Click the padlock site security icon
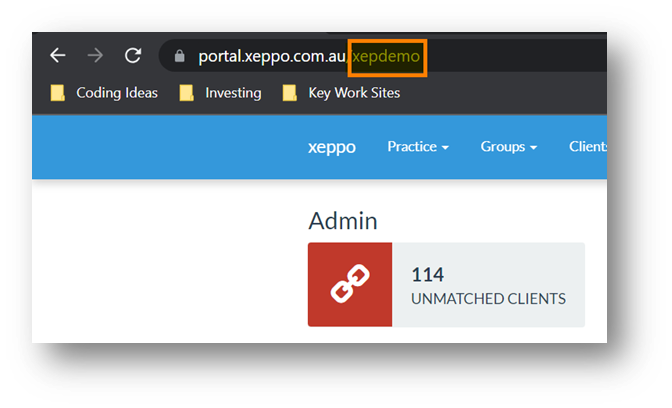This screenshot has height=408, width=672. click(x=180, y=56)
